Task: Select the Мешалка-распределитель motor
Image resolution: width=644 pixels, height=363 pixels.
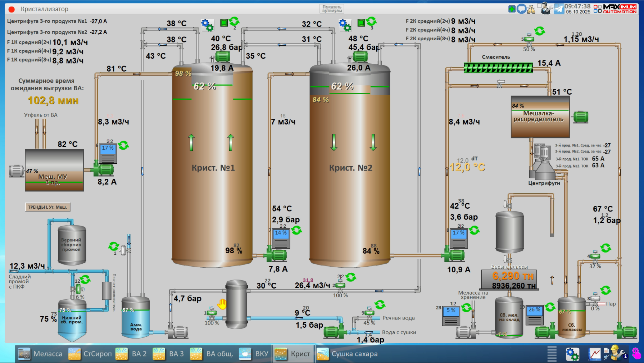Action: point(580,117)
